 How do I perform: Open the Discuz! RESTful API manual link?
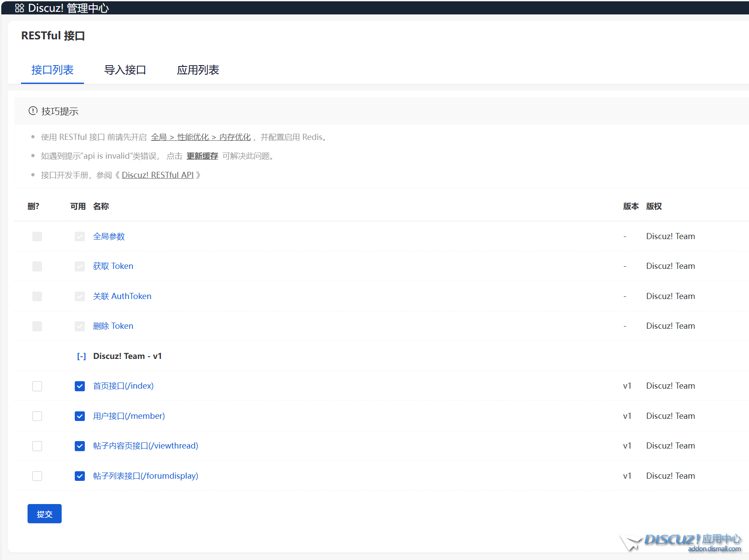[x=157, y=175]
